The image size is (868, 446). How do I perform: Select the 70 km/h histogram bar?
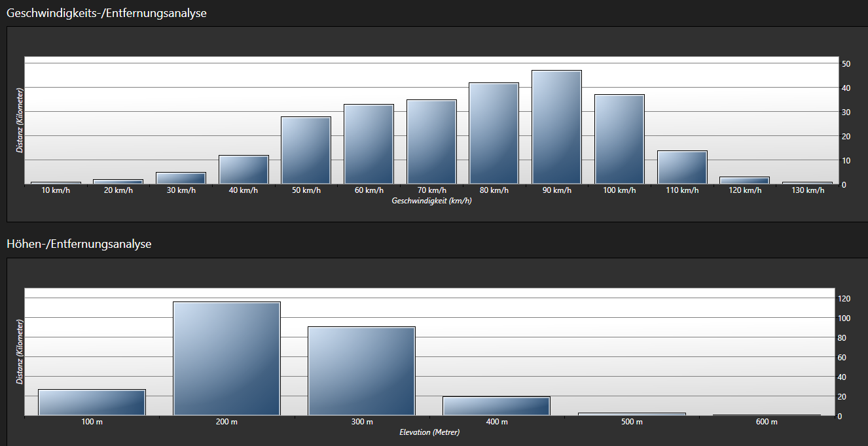point(431,142)
